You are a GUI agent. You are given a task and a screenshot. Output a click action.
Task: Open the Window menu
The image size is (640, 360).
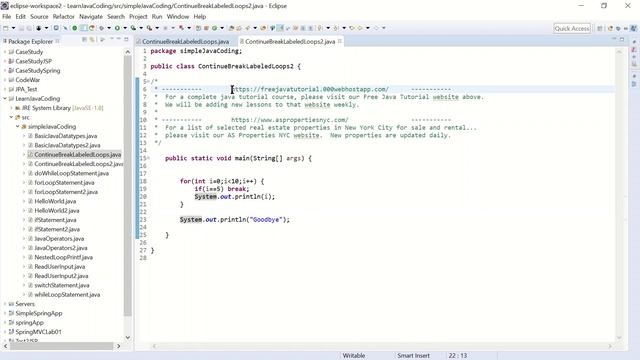[178, 17]
